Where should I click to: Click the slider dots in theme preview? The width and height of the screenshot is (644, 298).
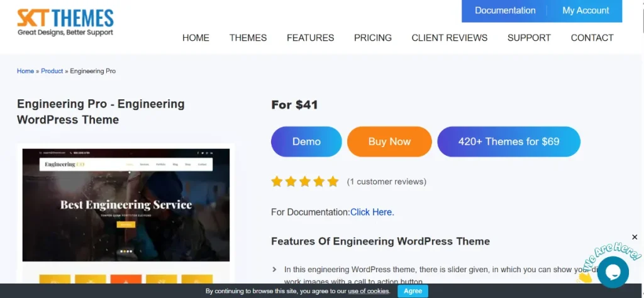click(126, 251)
